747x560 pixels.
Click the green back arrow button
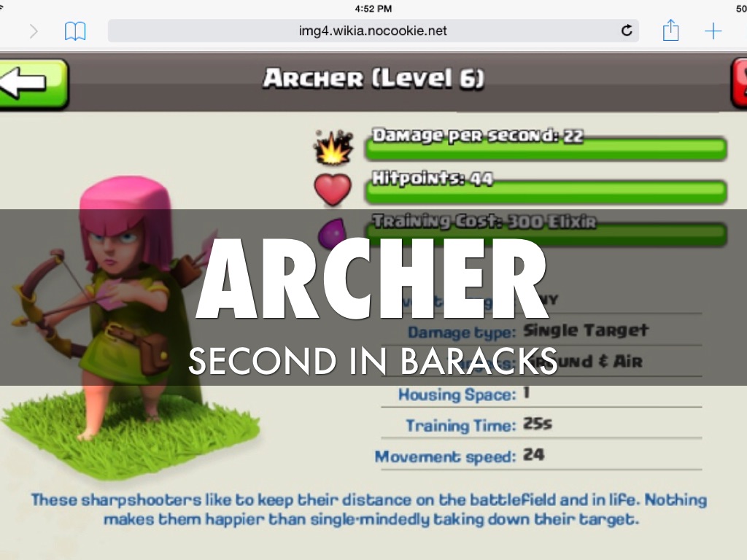(x=34, y=85)
